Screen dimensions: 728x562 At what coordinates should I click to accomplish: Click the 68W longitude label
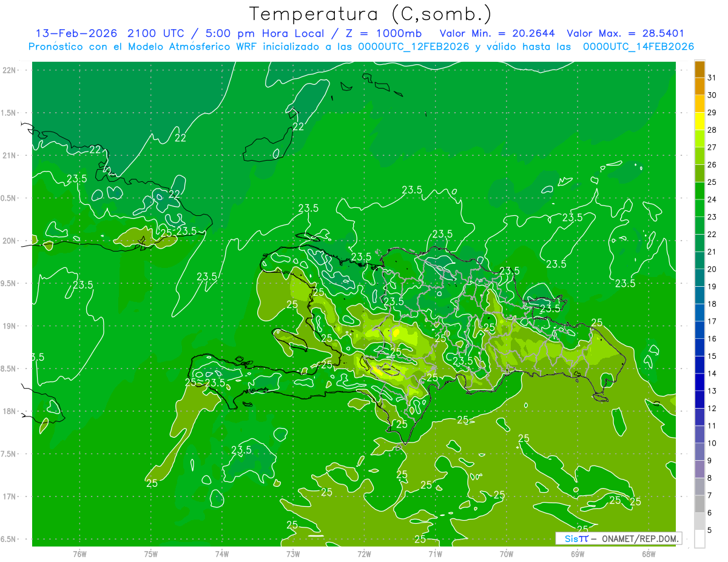[649, 554]
